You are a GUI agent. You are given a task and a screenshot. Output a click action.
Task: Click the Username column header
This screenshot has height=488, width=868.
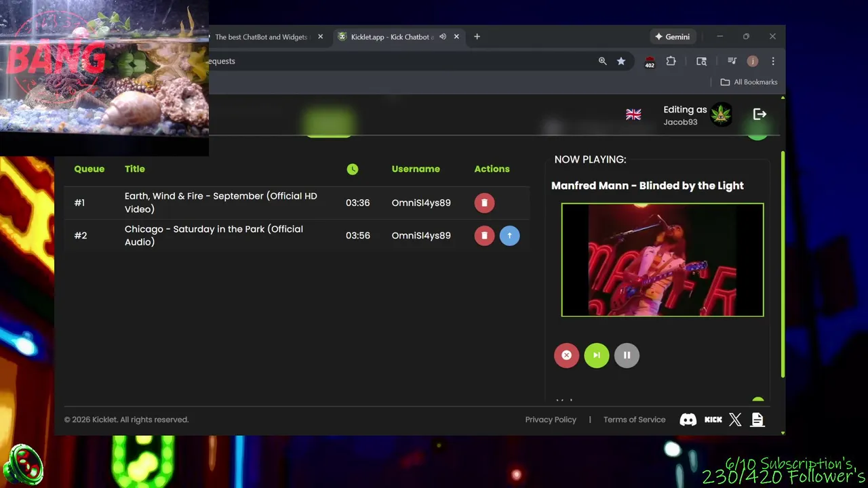click(x=416, y=169)
